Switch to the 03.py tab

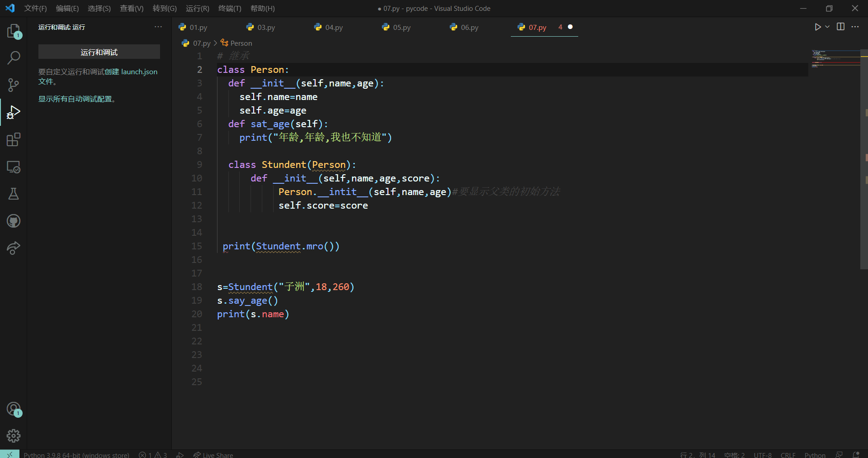click(266, 27)
